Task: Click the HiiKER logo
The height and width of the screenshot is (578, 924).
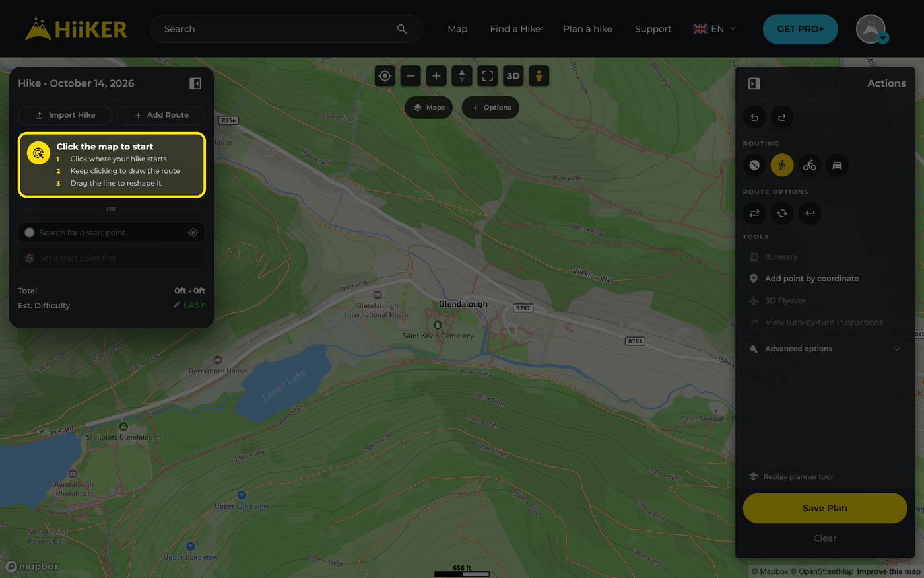Action: (76, 29)
